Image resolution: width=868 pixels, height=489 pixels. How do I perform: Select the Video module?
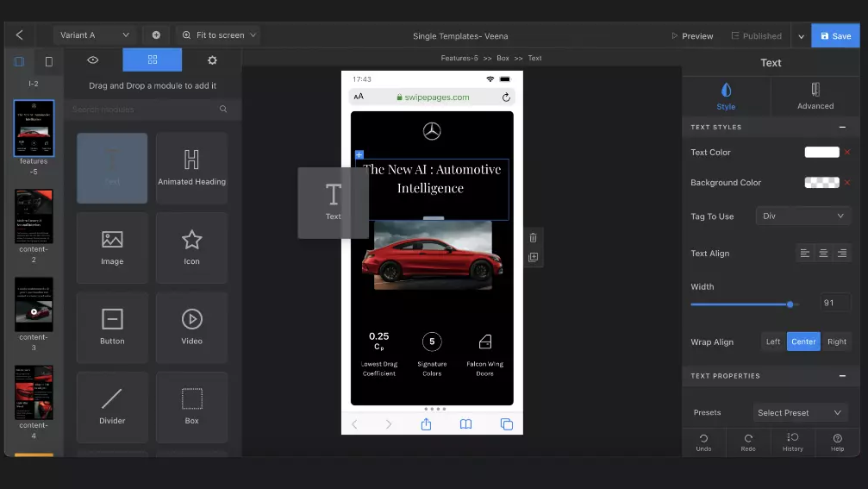pos(191,327)
